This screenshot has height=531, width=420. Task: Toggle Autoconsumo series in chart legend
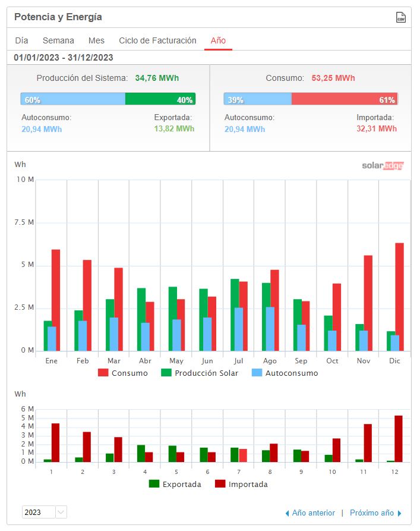285,373
